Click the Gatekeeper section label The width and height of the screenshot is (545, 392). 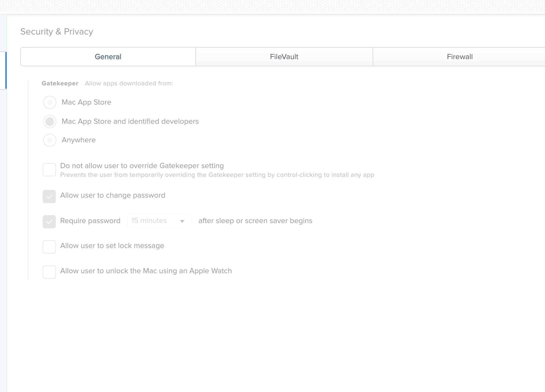(60, 83)
